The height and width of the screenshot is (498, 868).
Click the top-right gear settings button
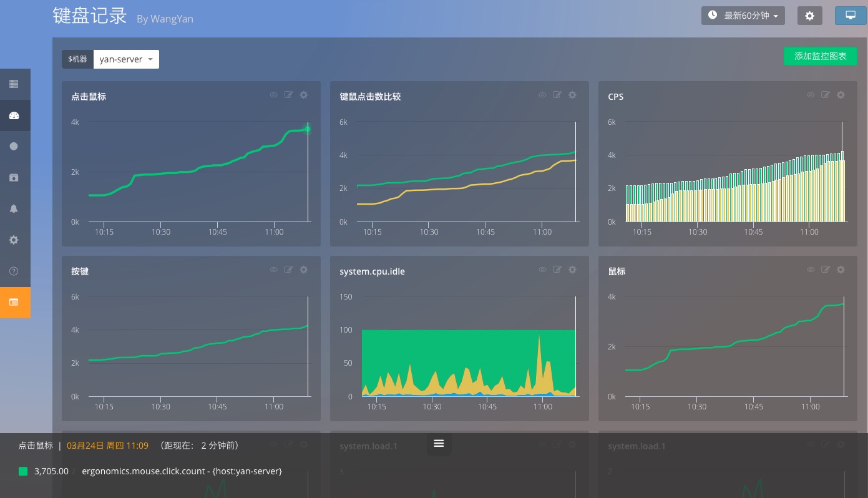click(x=809, y=16)
